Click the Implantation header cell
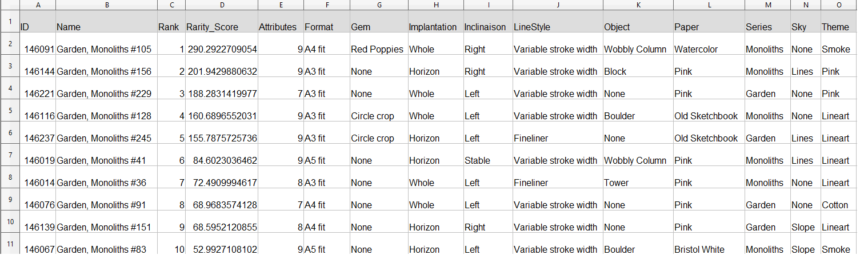Screen dimensions: 868x267 (435, 27)
